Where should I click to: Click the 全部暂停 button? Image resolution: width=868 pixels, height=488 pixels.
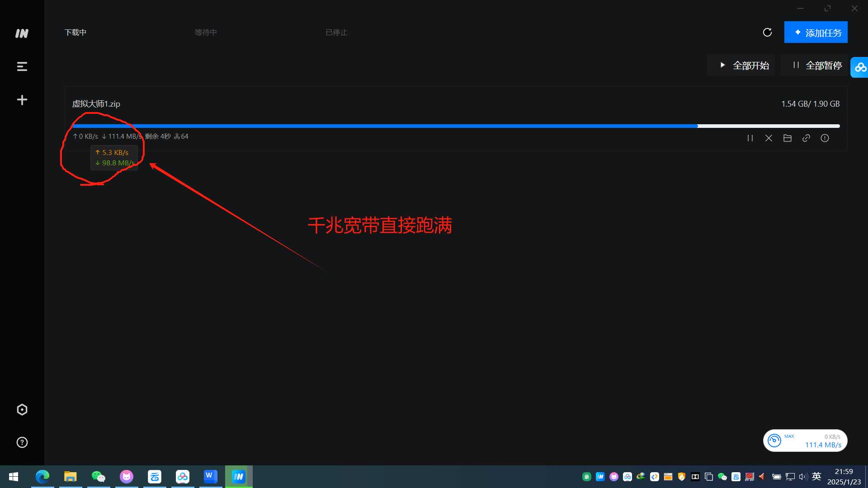814,66
